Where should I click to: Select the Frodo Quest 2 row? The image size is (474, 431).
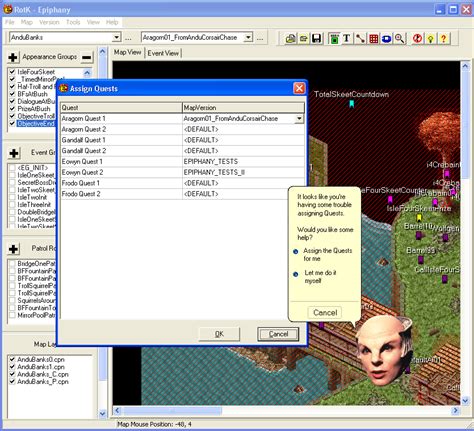coord(182,194)
